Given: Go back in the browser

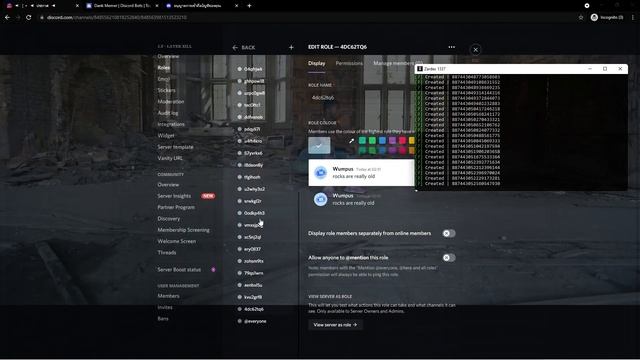Looking at the screenshot, I should pyautogui.click(x=7, y=18).
